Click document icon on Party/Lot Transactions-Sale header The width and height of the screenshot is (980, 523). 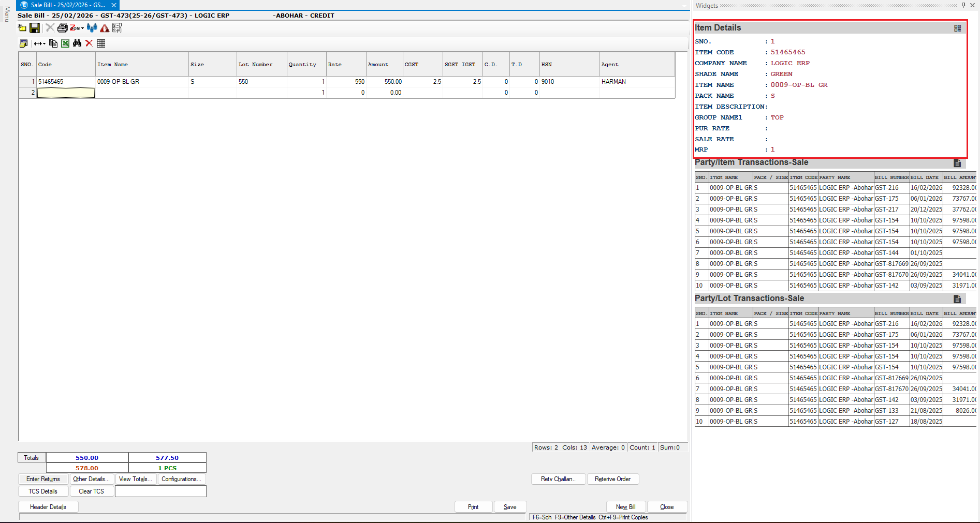point(957,299)
